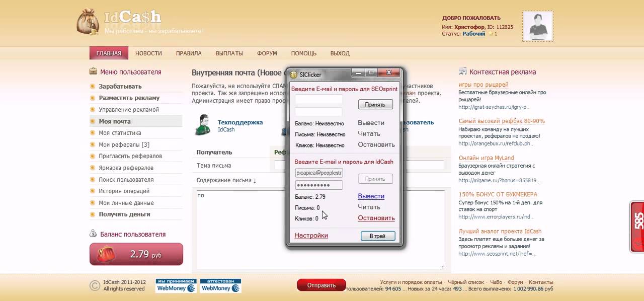This screenshot has height=301, width=644.
Task: Open ЧаВо footer link
Action: click(496, 282)
